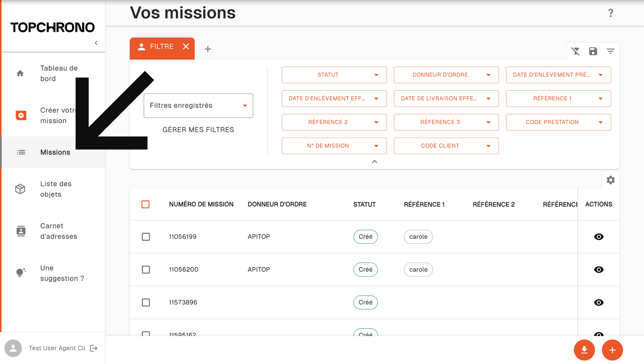Click GÉRER MES FILTRES
The image size is (644, 364).
click(198, 129)
